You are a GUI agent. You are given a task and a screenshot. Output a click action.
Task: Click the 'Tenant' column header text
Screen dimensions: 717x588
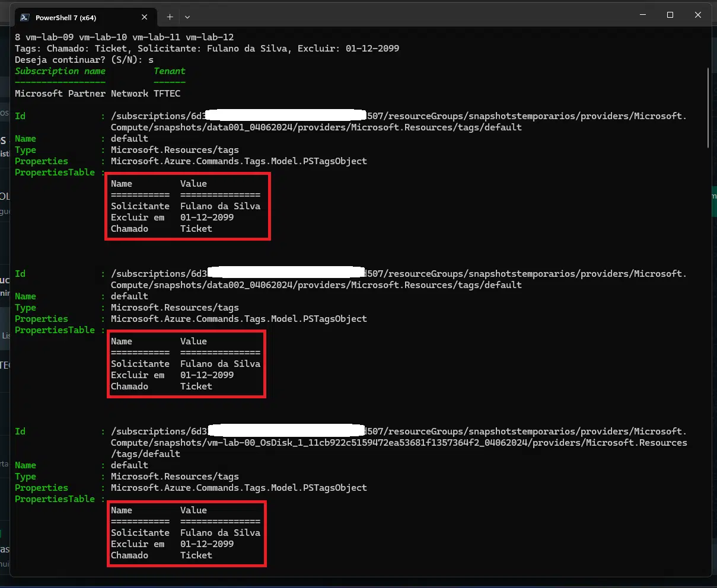click(x=170, y=71)
